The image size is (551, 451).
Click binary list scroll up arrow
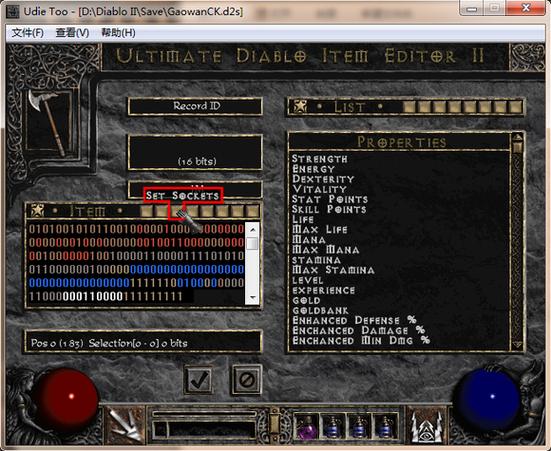pyautogui.click(x=252, y=230)
